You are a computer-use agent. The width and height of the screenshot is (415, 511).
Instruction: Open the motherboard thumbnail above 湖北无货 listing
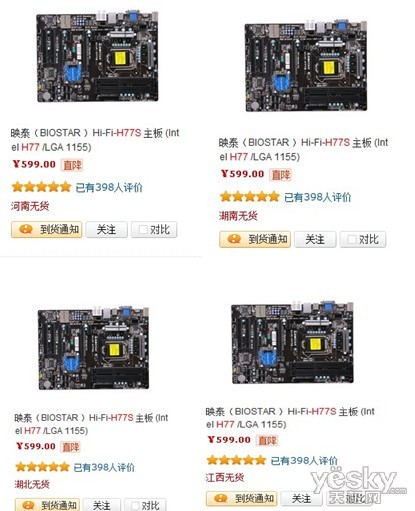[93, 348]
